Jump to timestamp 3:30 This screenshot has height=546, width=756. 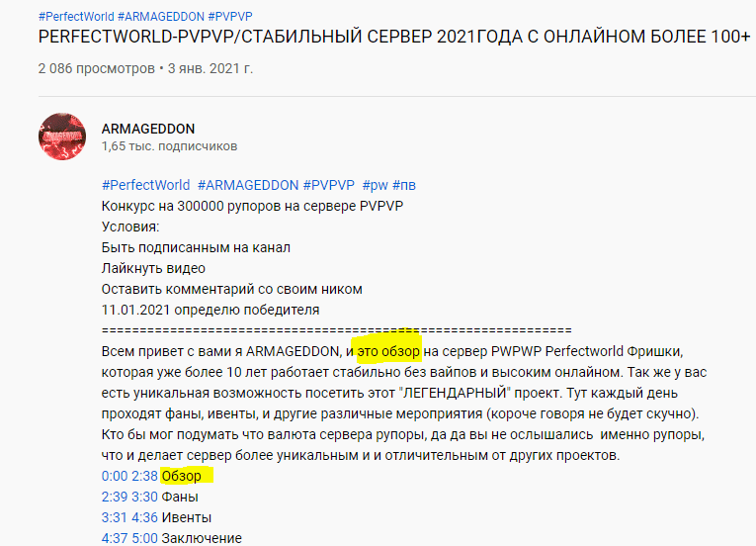144,497
